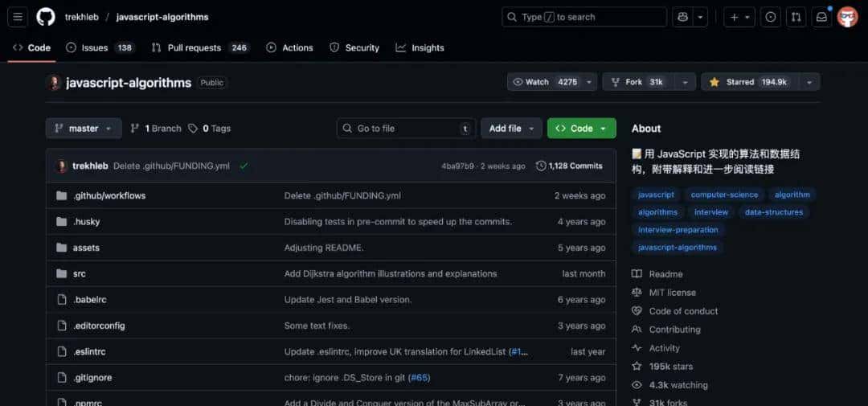Viewport: 868px width, 406px height.
Task: Switch to the Pull requests tab
Action: 200,47
